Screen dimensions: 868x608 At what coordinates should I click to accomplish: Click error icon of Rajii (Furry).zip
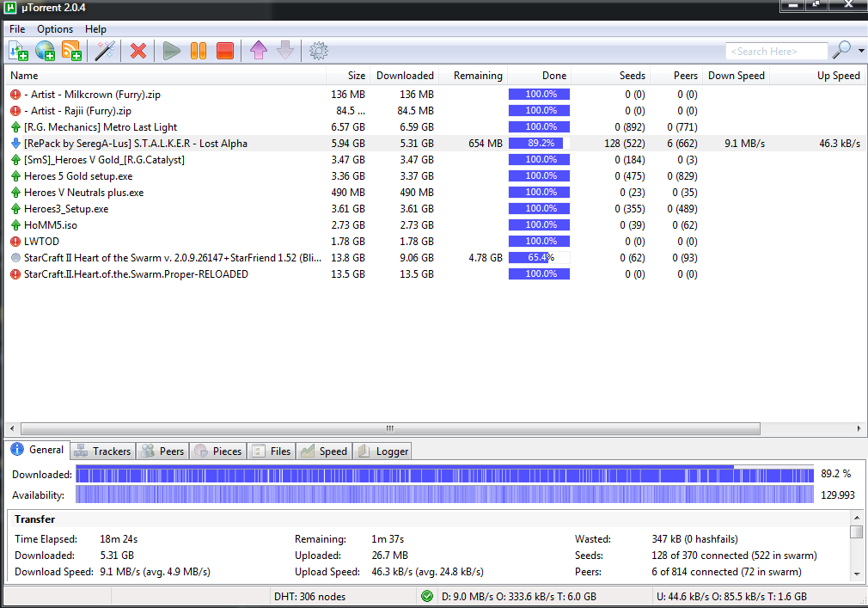coord(15,111)
